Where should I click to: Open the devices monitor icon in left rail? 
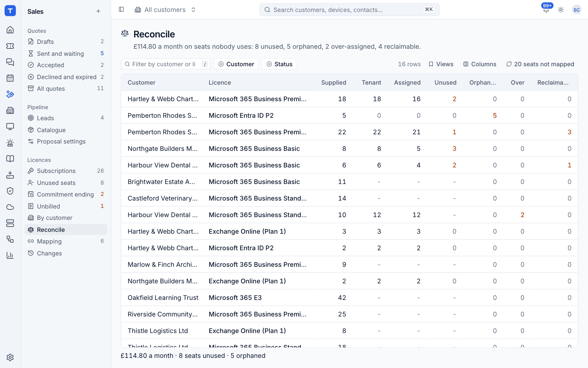[x=10, y=126]
